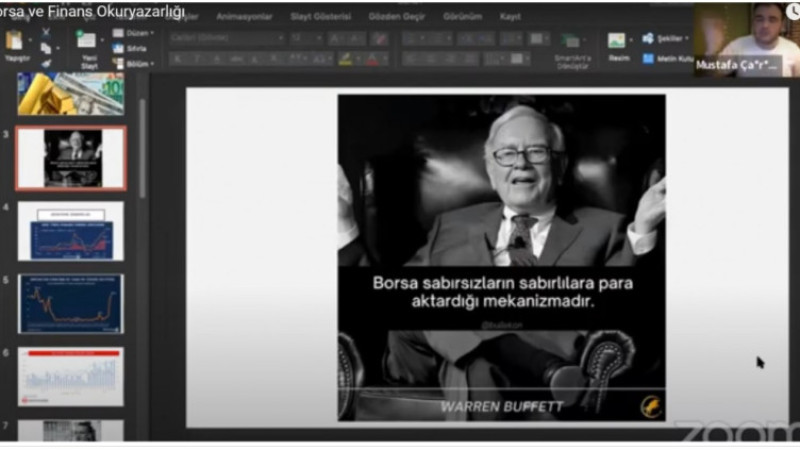
Task: Select slide 4 thumbnail
Action: 71,231
